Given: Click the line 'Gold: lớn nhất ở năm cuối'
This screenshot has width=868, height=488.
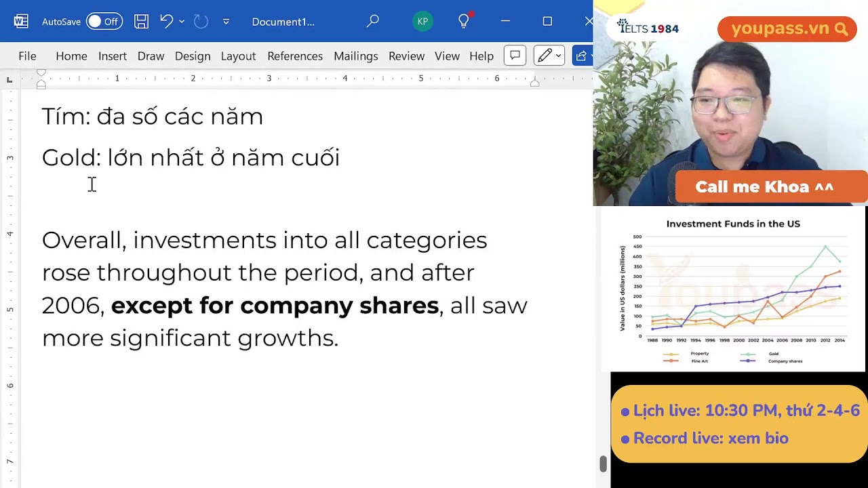Looking at the screenshot, I should pos(191,157).
